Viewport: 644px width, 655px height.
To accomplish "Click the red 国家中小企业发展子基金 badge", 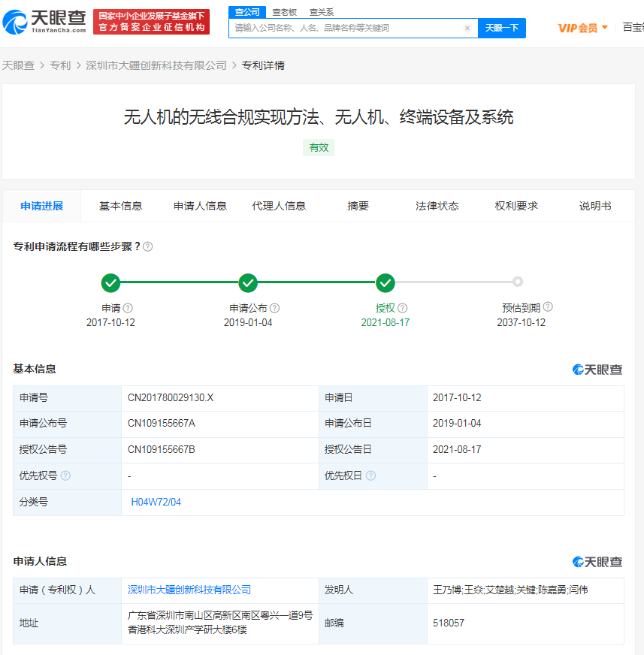I will coord(150,20).
